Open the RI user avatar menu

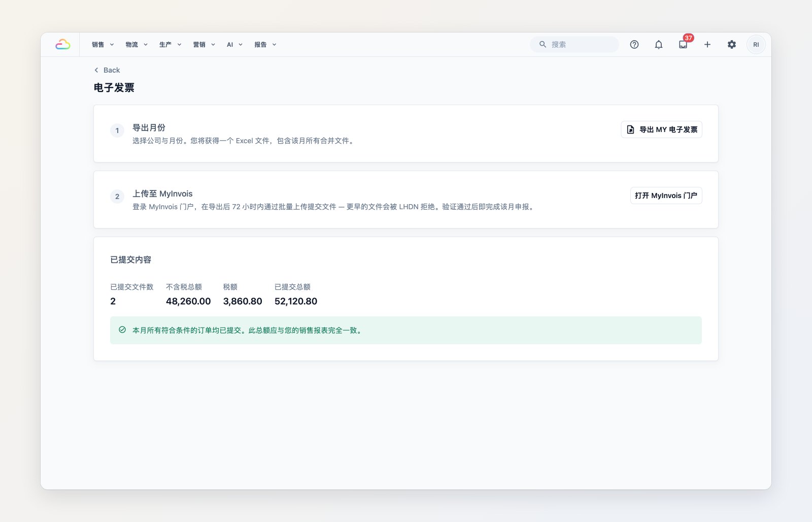pyautogui.click(x=756, y=45)
